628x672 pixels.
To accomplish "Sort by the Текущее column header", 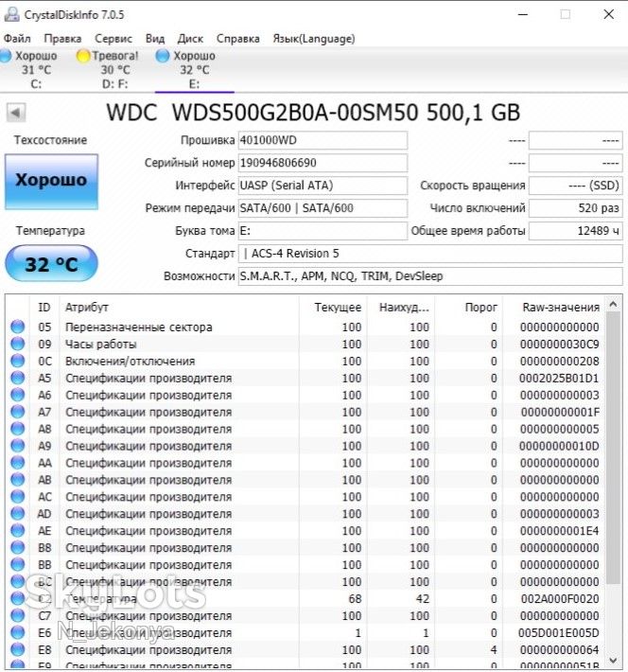I will [x=333, y=308].
